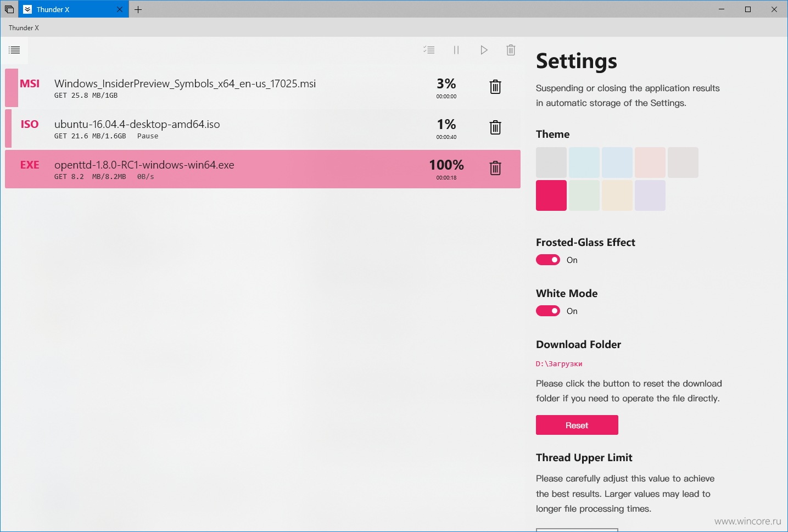The image size is (788, 532).
Task: Choose the light blue theme swatch
Action: click(x=617, y=163)
